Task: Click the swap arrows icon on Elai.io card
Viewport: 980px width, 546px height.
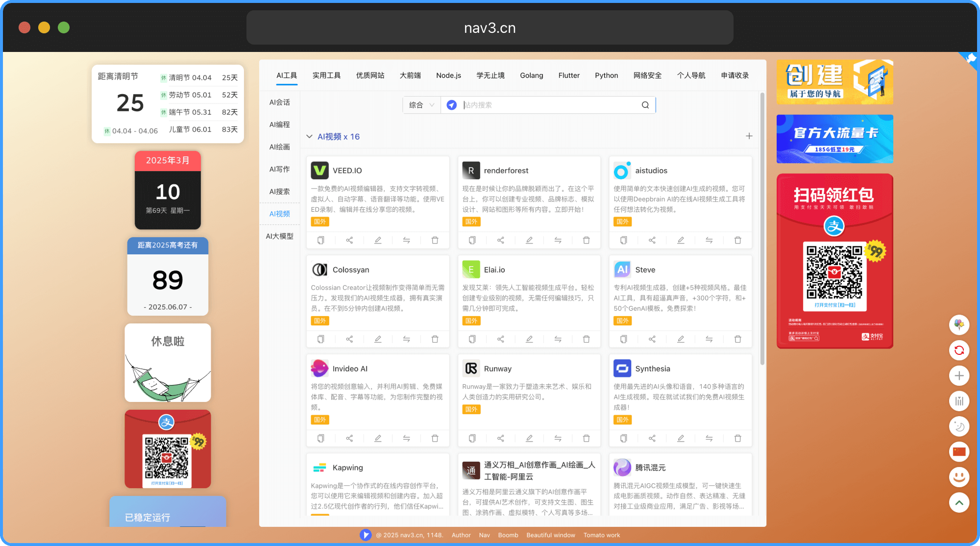Action: 558,339
